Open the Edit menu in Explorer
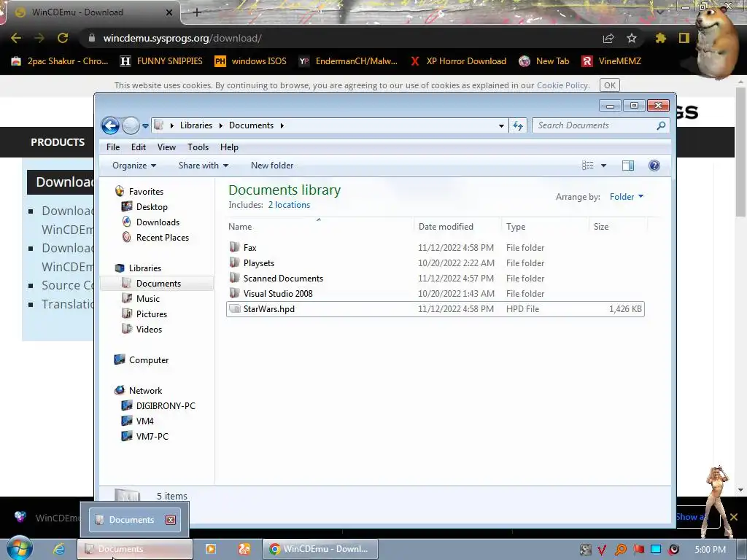The image size is (747, 560). point(139,147)
